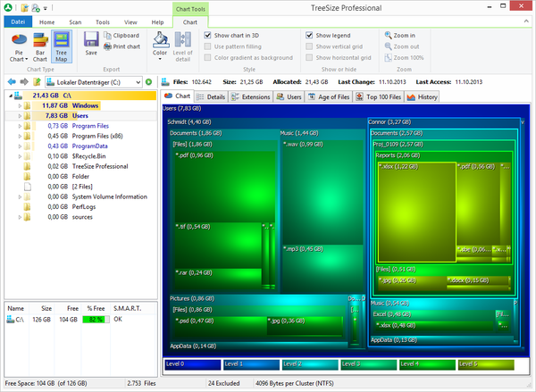This screenshot has width=536, height=392.
Task: Toggle Show vertical grid checkbox
Action: pyautogui.click(x=309, y=46)
